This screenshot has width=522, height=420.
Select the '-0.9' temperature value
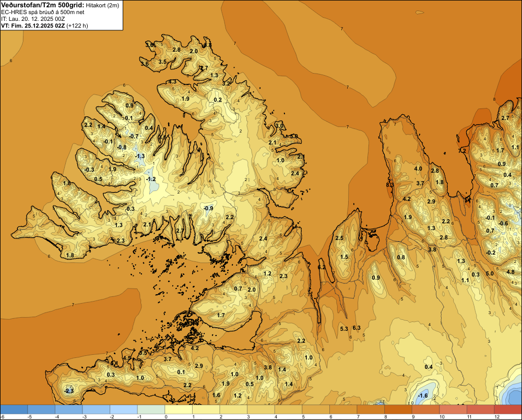pos(208,208)
